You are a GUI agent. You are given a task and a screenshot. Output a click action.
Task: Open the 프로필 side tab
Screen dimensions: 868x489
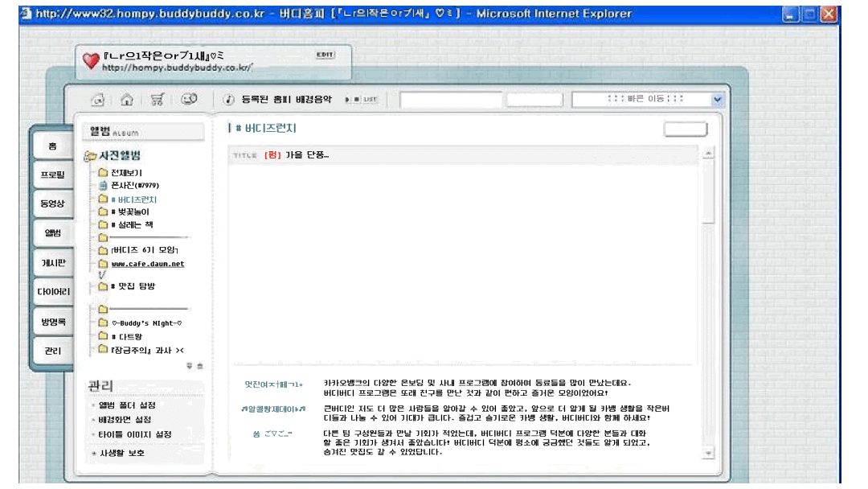[52, 175]
